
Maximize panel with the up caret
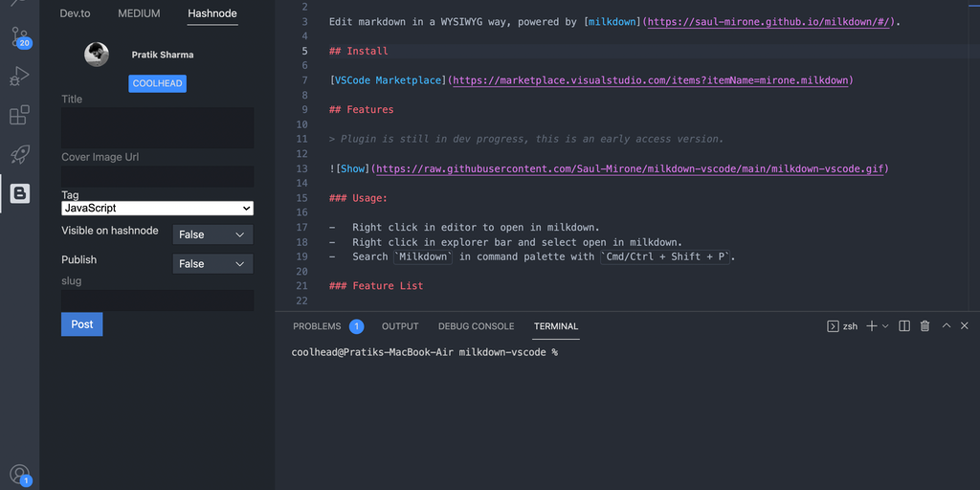(x=947, y=326)
